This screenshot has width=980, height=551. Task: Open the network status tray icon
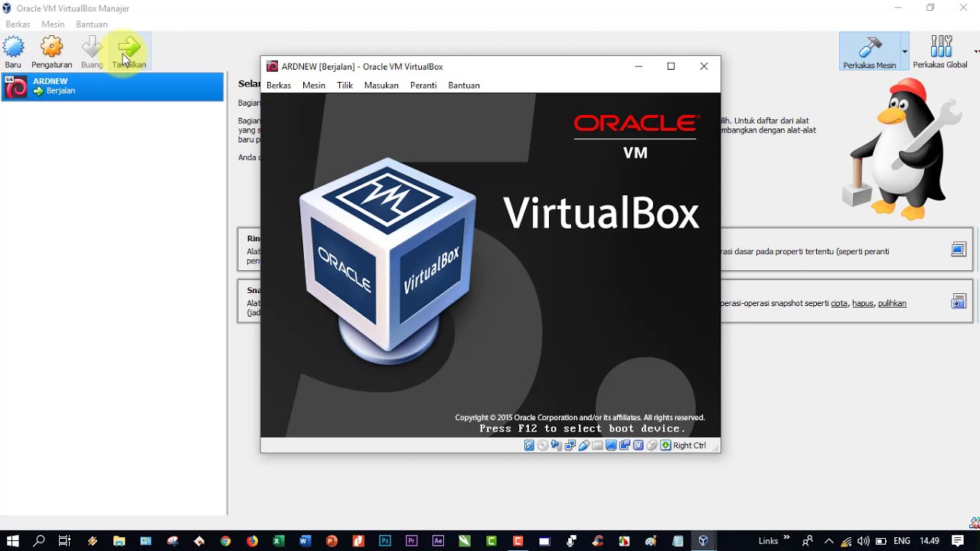[x=845, y=541]
